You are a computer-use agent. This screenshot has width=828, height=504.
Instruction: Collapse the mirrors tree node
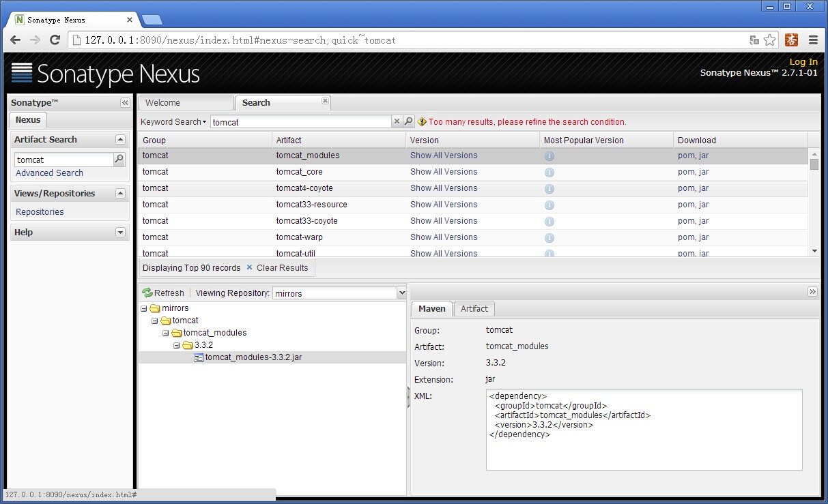[143, 308]
